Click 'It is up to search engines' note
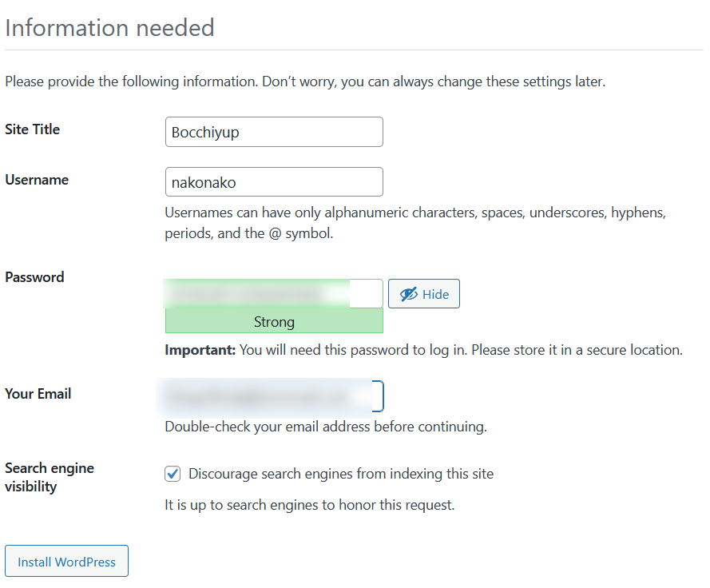Image resolution: width=710 pixels, height=588 pixels. [310, 505]
